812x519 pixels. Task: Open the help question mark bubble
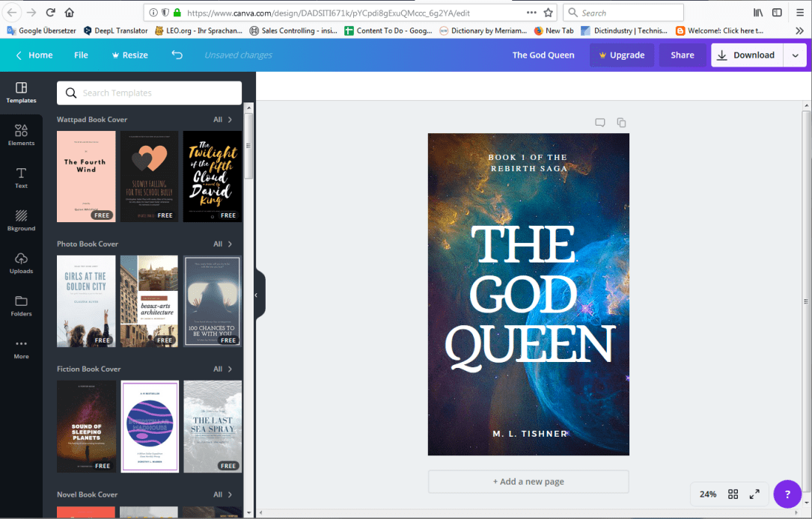[x=787, y=494]
